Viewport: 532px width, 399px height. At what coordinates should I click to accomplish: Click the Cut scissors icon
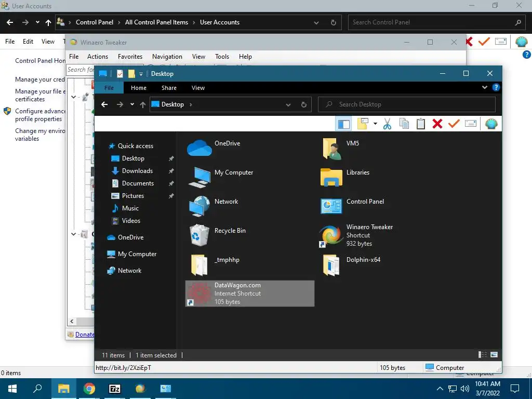point(387,124)
